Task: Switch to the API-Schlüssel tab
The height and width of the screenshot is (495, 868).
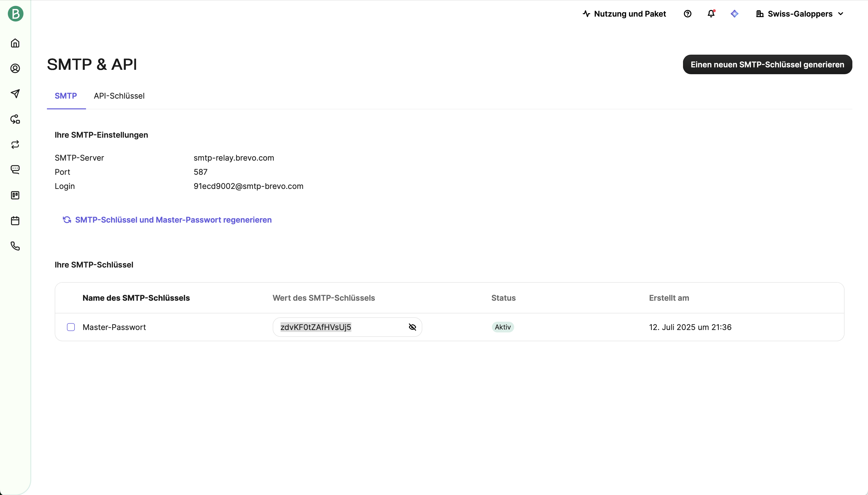Action: pyautogui.click(x=119, y=96)
